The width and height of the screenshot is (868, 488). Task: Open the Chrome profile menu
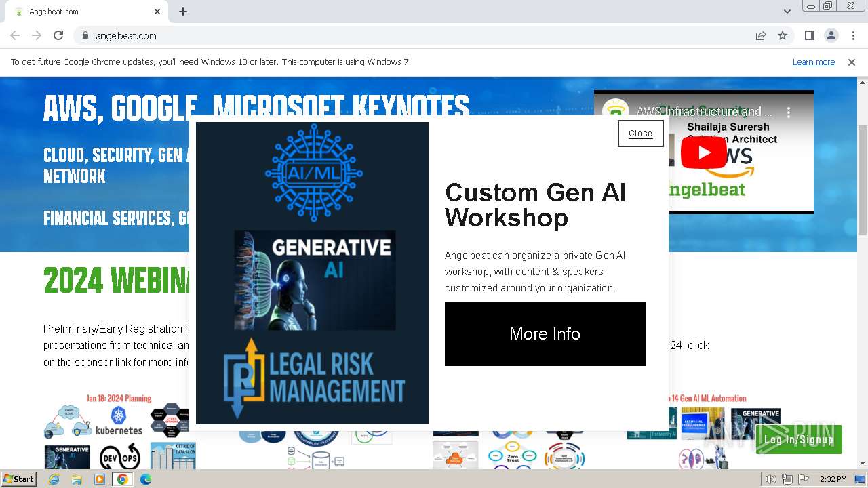831,35
